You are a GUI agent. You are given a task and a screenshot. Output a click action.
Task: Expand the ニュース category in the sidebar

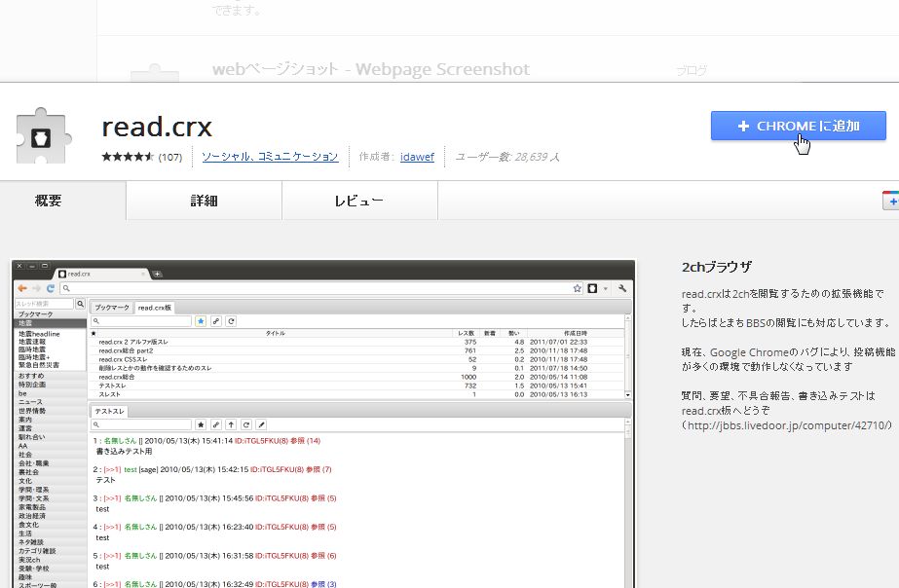click(50, 402)
